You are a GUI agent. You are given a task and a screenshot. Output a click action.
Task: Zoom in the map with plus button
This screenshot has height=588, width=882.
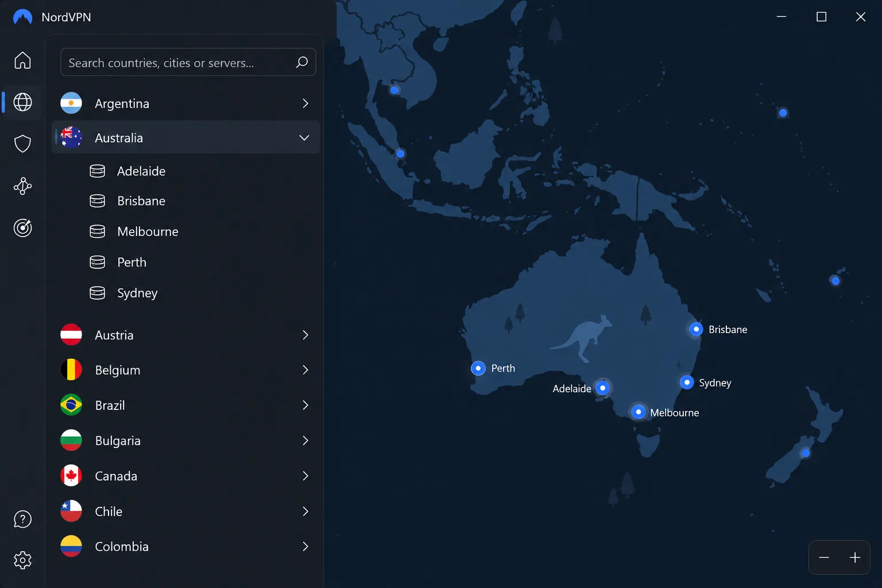point(855,558)
